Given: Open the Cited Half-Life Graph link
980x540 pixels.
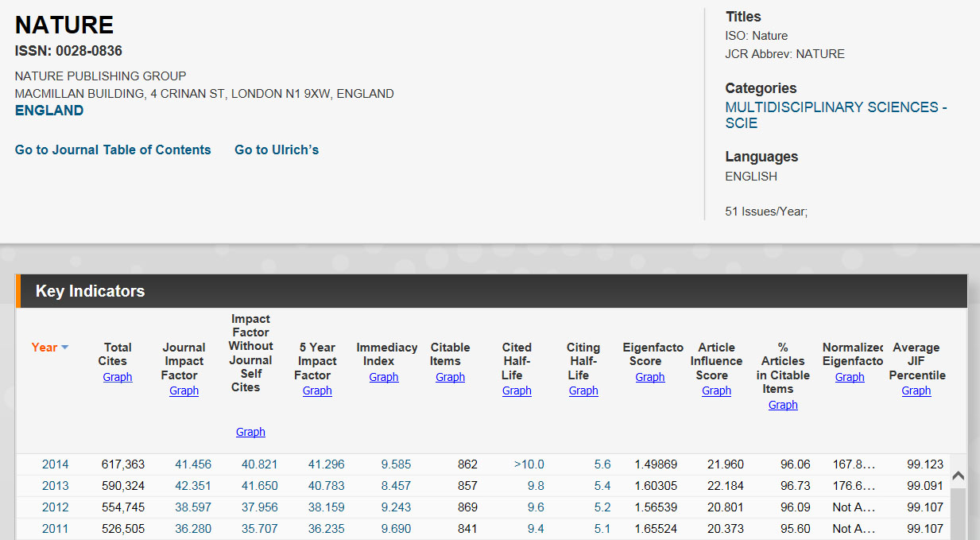Looking at the screenshot, I should [517, 390].
